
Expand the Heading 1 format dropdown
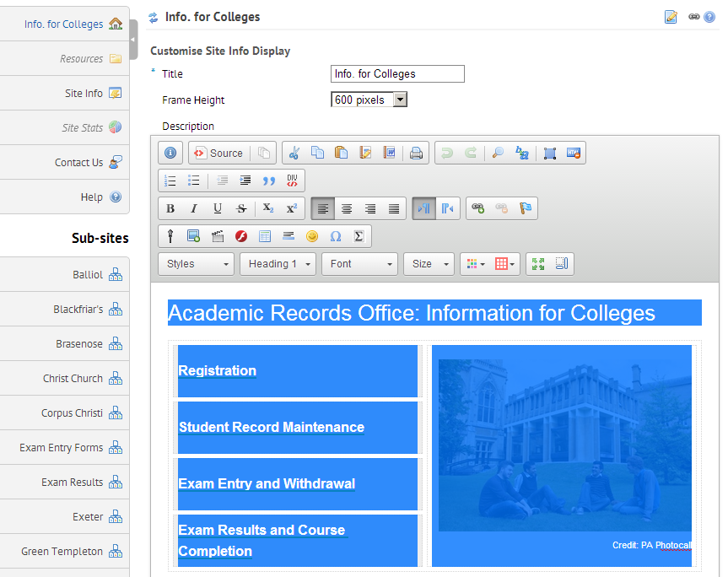[x=278, y=264]
